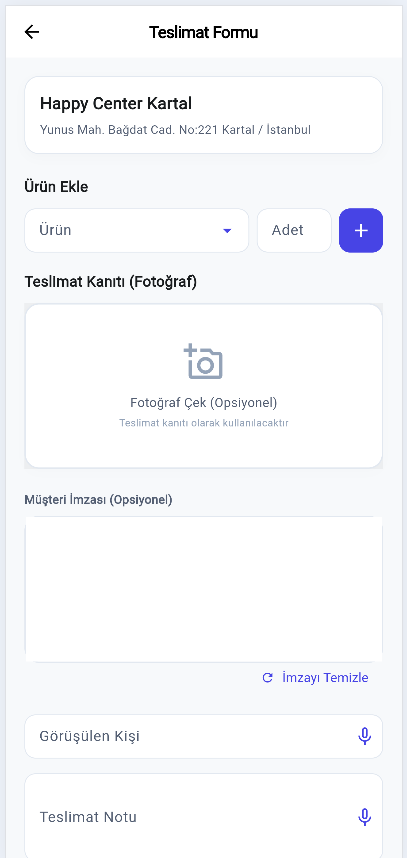Viewport: 407px width, 858px height.
Task: Tap Fotoğraf Çek (Opsiyonel) text
Action: [204, 403]
